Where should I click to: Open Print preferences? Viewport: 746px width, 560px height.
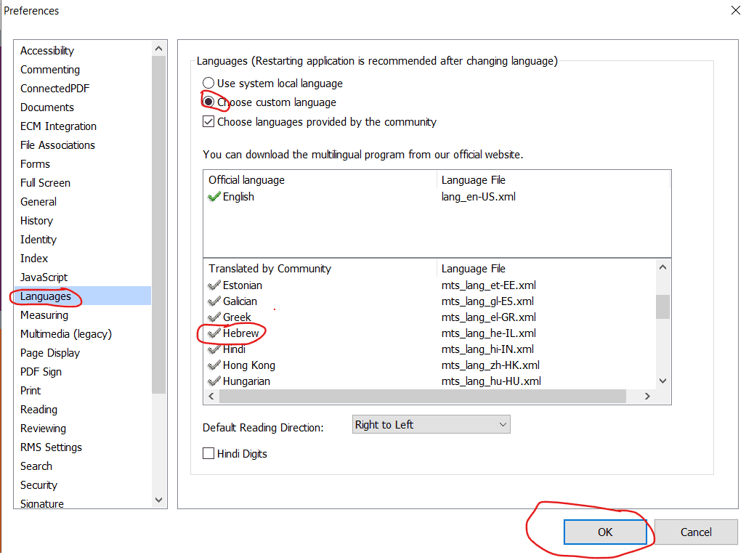pyautogui.click(x=31, y=391)
